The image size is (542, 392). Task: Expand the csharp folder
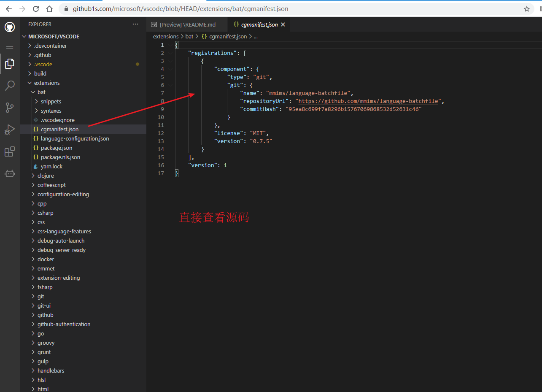[x=83, y=213]
